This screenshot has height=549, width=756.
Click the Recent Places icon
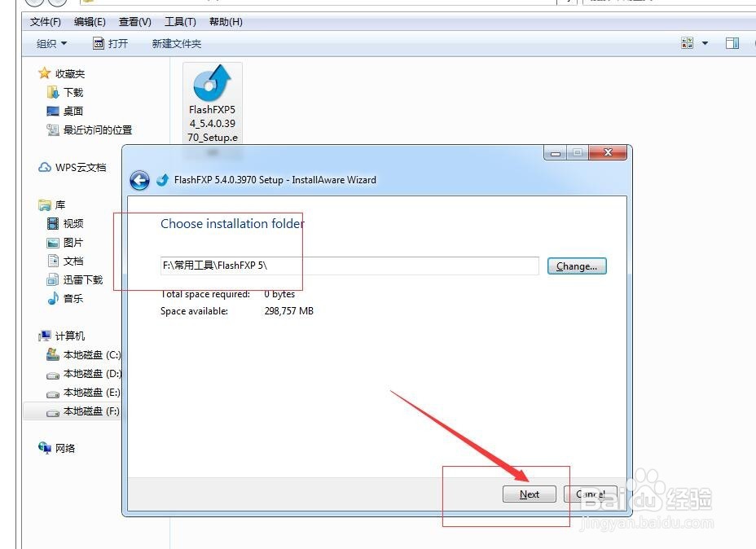[x=53, y=130]
